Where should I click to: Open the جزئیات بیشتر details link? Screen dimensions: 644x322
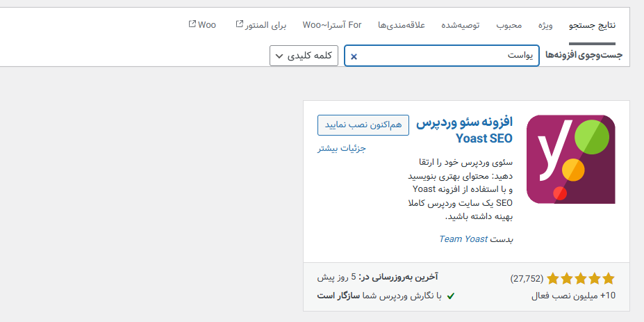click(342, 148)
